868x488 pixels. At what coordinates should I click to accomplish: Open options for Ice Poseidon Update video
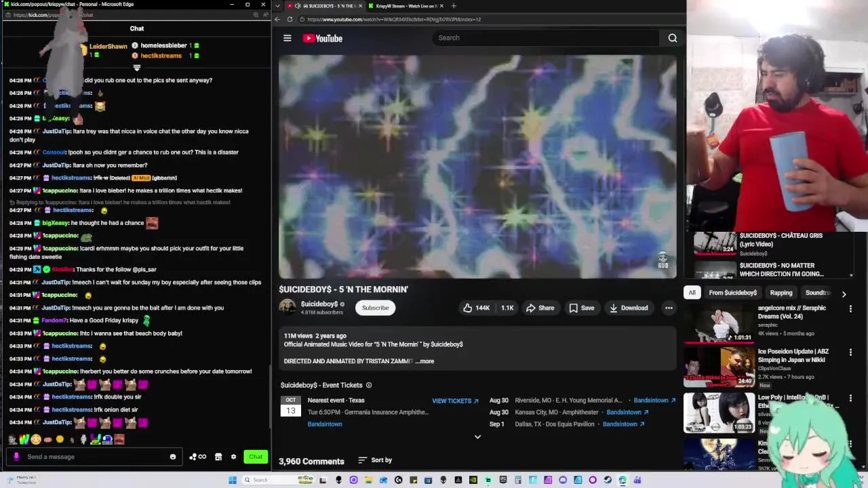[x=850, y=353]
